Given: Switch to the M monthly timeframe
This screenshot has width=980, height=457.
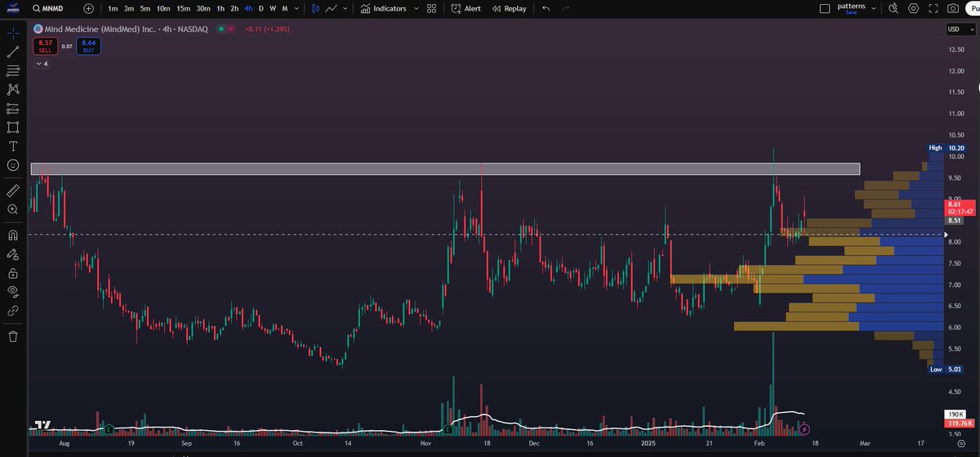Looking at the screenshot, I should [283, 8].
